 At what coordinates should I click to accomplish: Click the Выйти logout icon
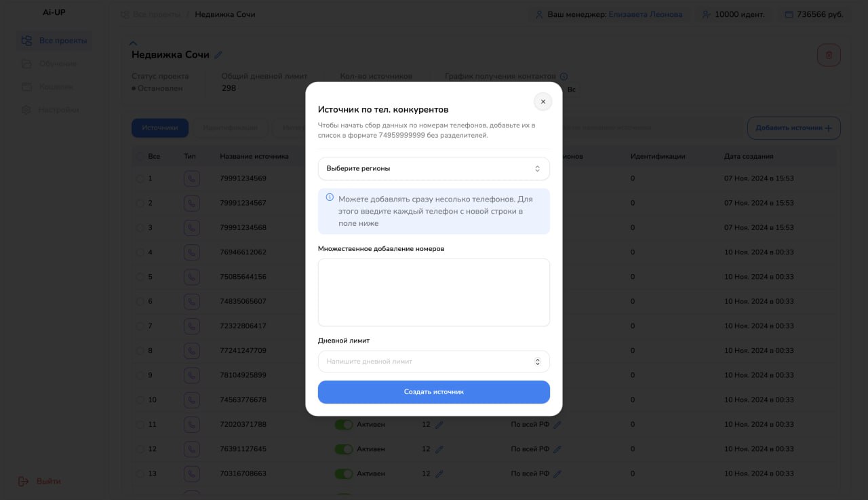24,481
